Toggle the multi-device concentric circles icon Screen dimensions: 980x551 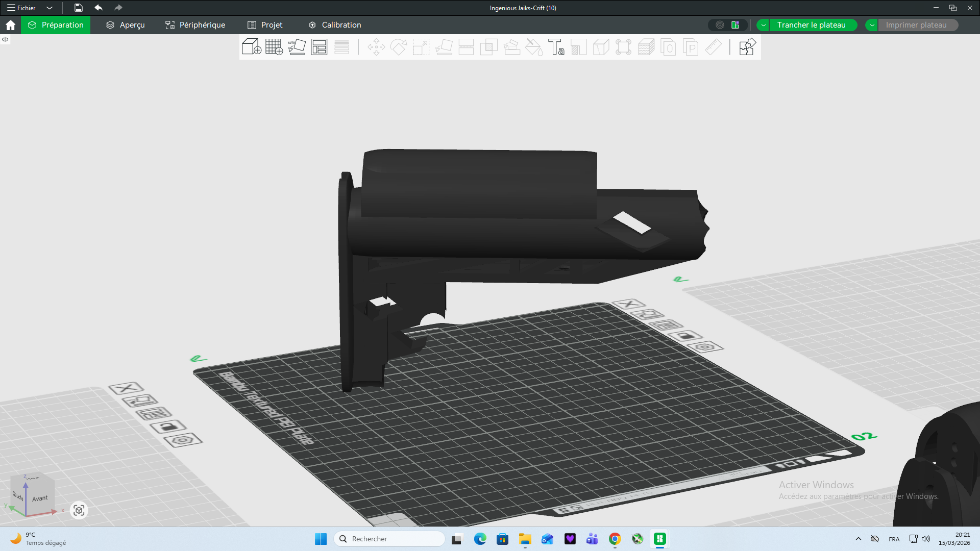point(720,25)
